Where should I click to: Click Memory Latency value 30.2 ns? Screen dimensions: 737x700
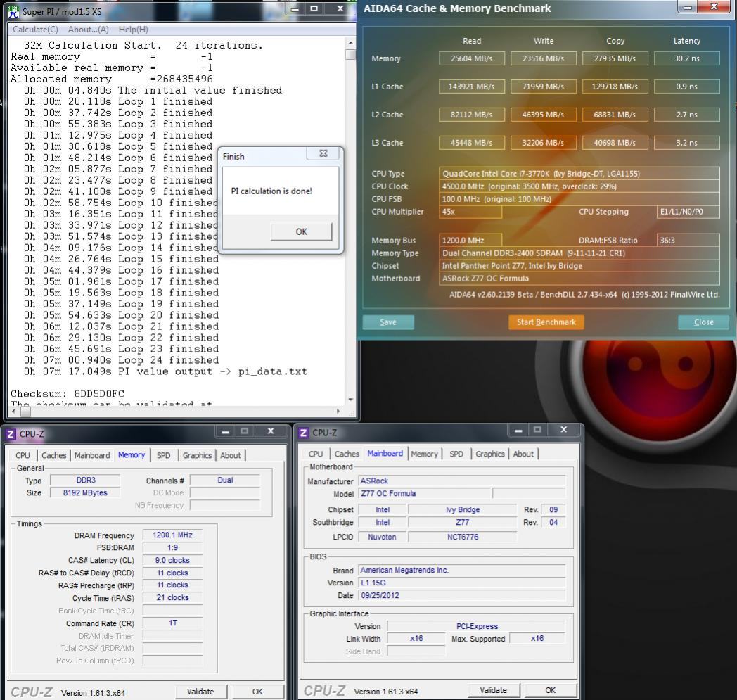coord(686,58)
